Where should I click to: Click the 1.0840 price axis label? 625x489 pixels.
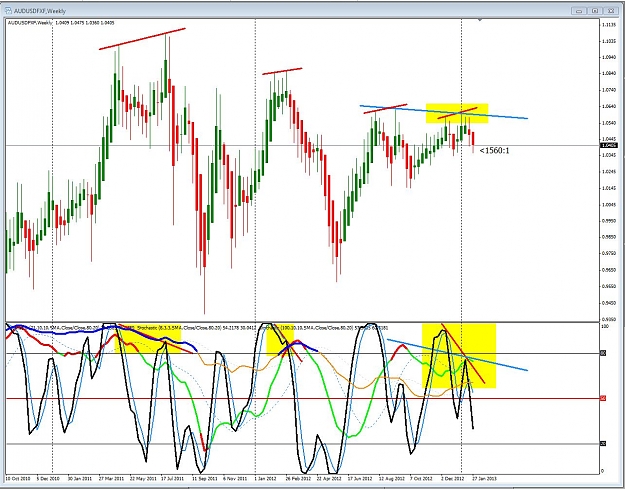point(609,74)
